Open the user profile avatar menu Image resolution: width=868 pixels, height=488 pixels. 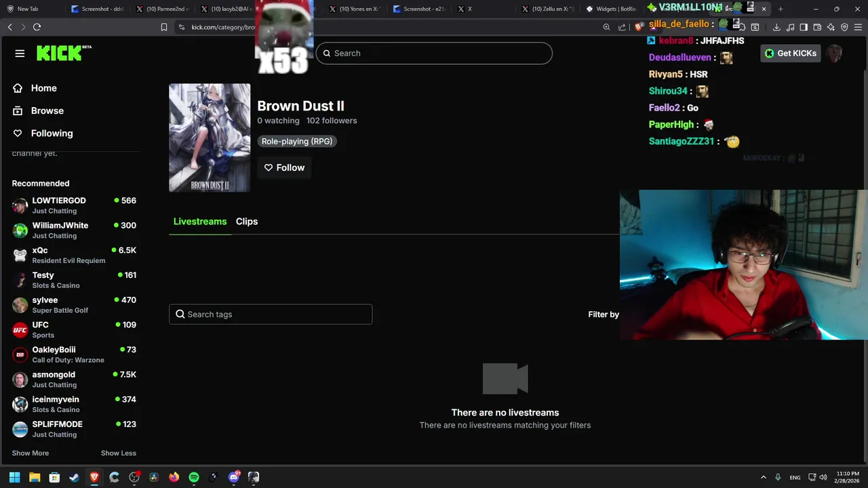pyautogui.click(x=835, y=54)
